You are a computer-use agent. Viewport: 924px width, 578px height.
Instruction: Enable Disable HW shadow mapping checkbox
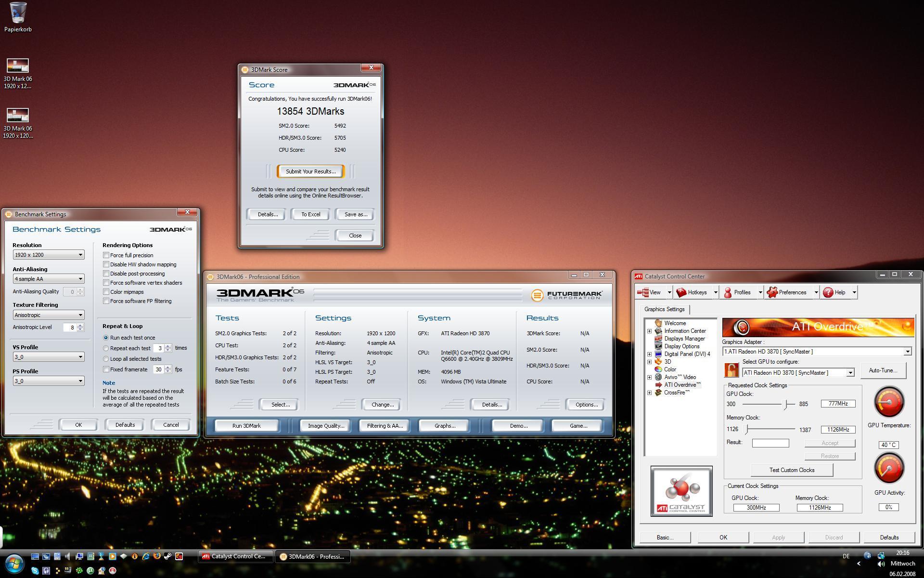[106, 264]
